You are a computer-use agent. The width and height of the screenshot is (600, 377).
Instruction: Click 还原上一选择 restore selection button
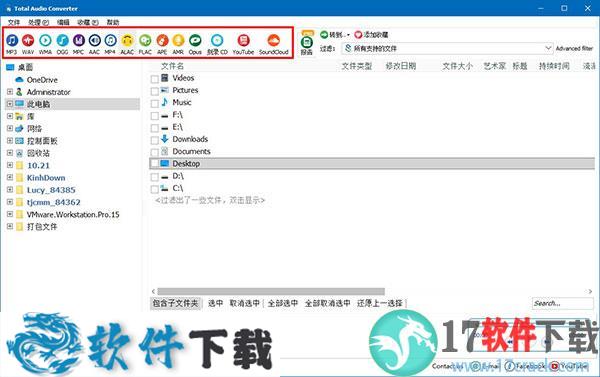pyautogui.click(x=380, y=304)
